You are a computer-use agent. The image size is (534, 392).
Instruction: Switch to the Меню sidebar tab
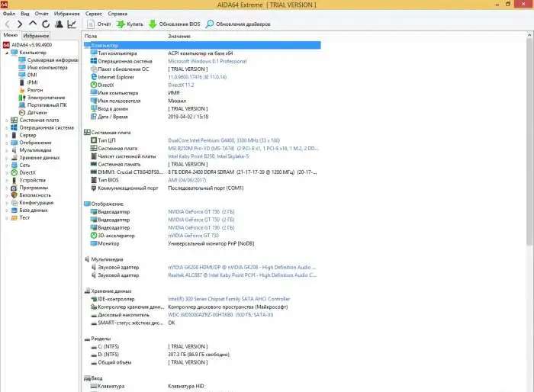10,35
